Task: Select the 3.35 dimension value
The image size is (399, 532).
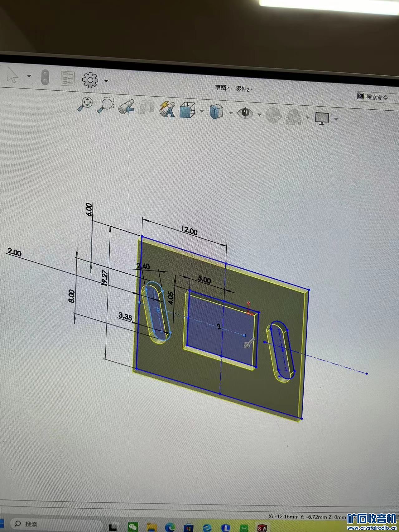Action: 125,317
